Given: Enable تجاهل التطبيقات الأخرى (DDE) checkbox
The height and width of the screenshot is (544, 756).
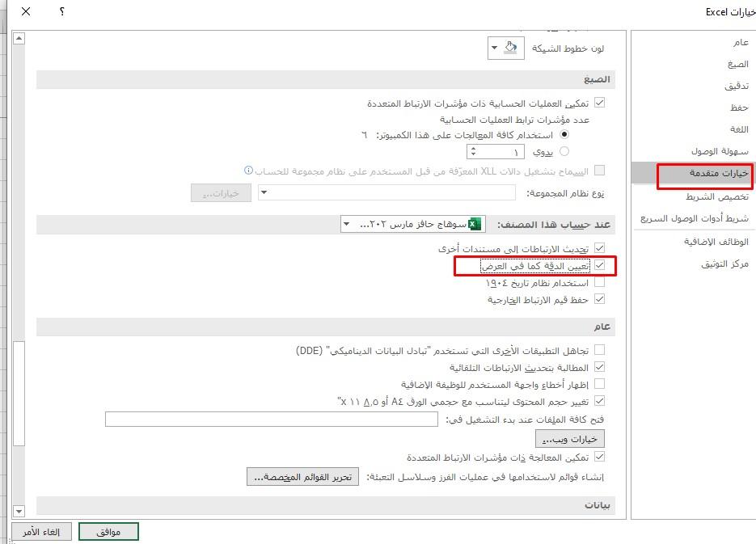Looking at the screenshot, I should [599, 350].
